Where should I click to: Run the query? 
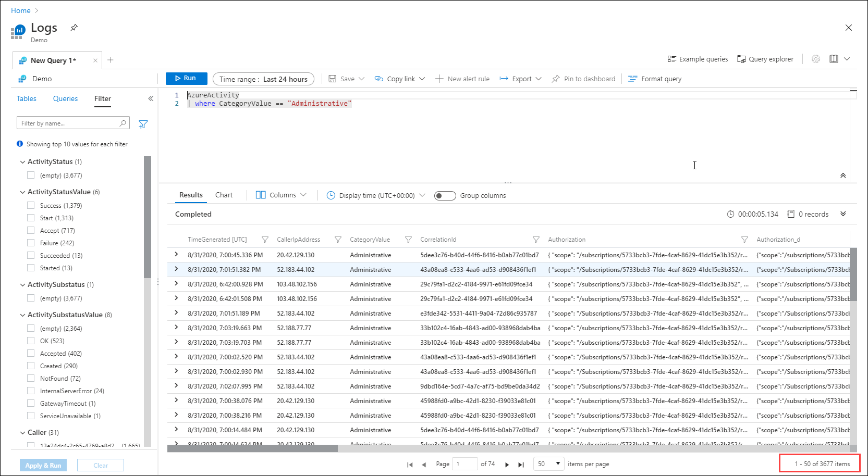[x=186, y=78]
